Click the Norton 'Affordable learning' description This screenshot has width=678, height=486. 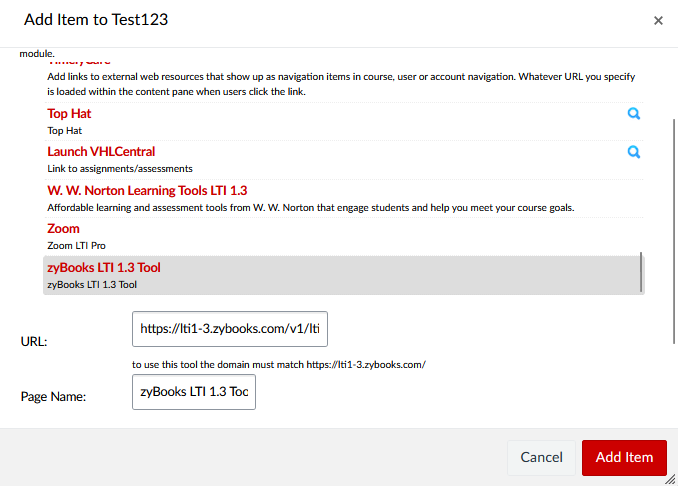coord(310,207)
